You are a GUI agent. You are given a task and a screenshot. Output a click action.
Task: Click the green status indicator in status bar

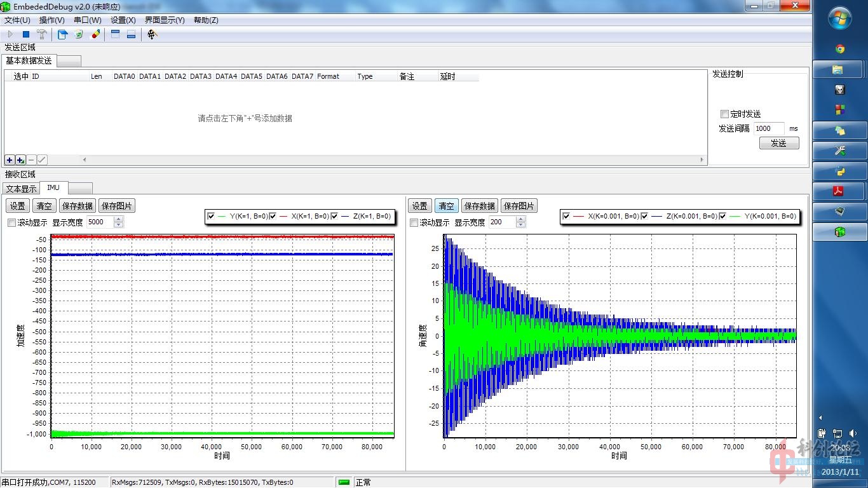point(344,482)
